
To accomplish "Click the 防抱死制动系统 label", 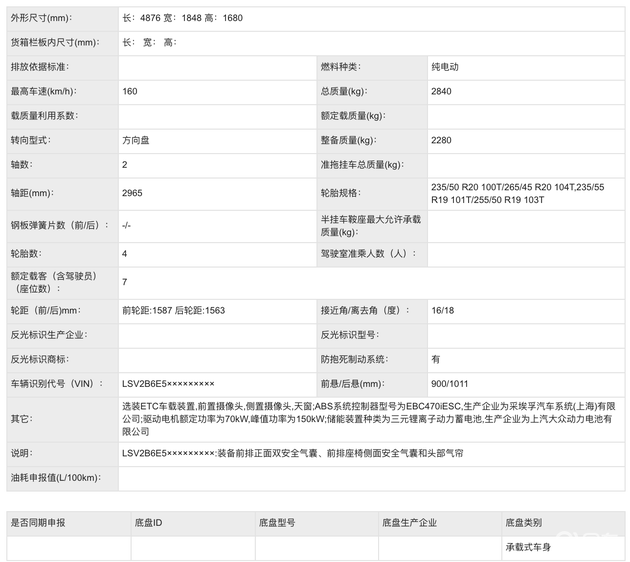I will click(354, 360).
